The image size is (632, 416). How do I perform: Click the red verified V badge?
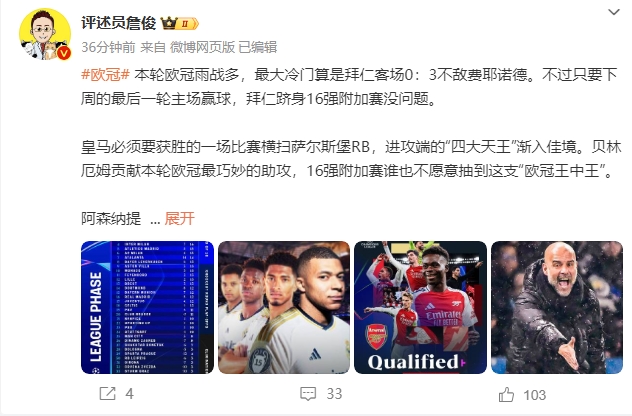click(64, 53)
